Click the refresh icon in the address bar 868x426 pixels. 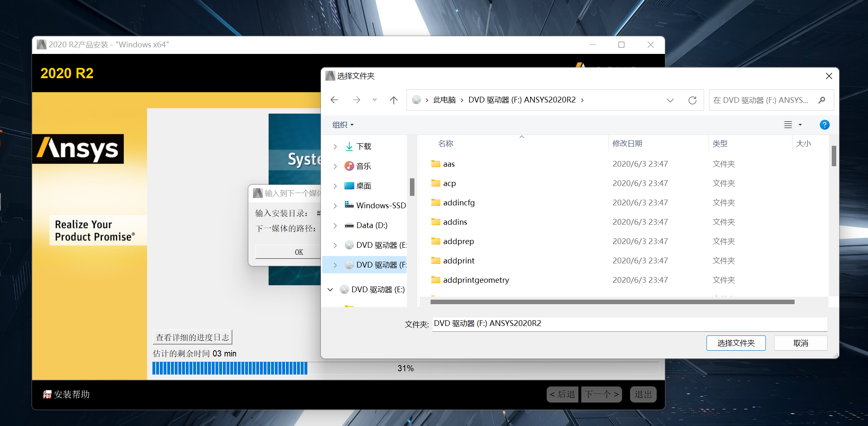tap(692, 100)
